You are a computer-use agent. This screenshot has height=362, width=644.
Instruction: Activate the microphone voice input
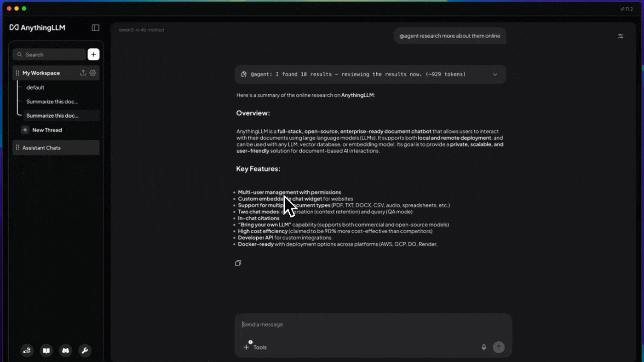click(x=484, y=347)
